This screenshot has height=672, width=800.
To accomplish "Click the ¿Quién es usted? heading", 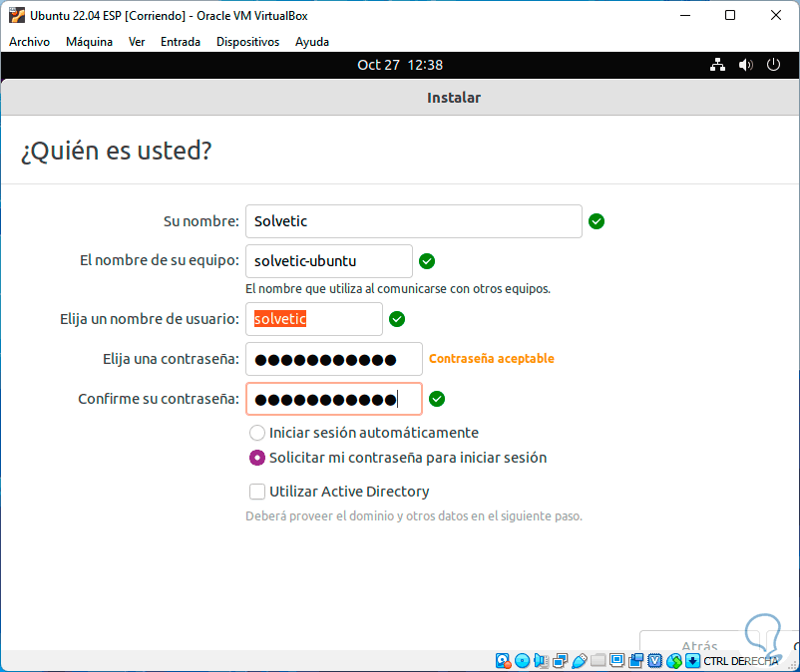I will point(117,151).
